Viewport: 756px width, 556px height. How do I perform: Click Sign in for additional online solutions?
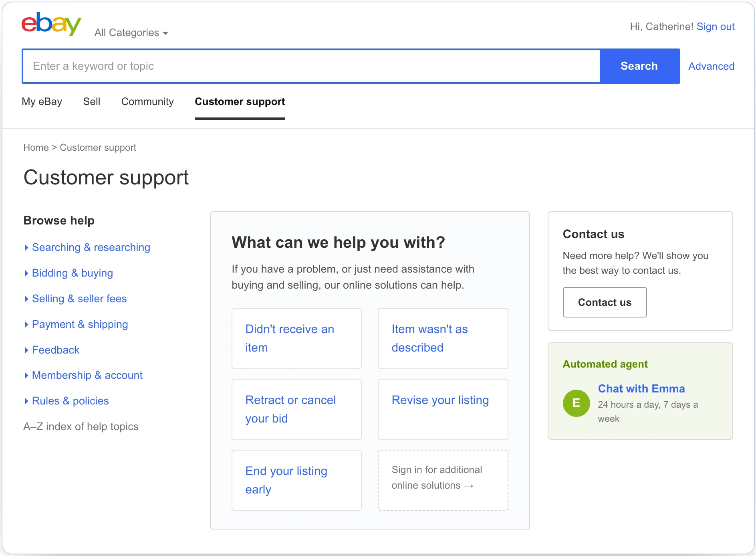(x=443, y=480)
